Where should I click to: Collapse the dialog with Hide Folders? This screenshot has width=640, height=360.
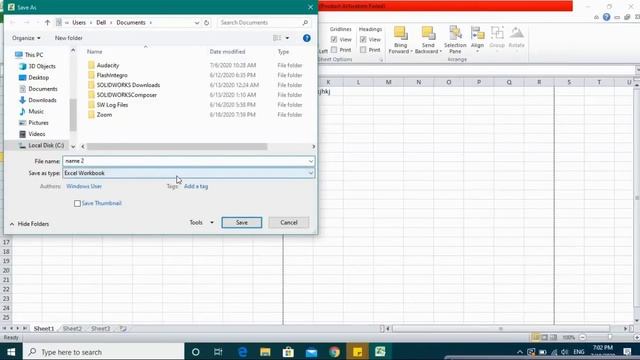click(29, 224)
